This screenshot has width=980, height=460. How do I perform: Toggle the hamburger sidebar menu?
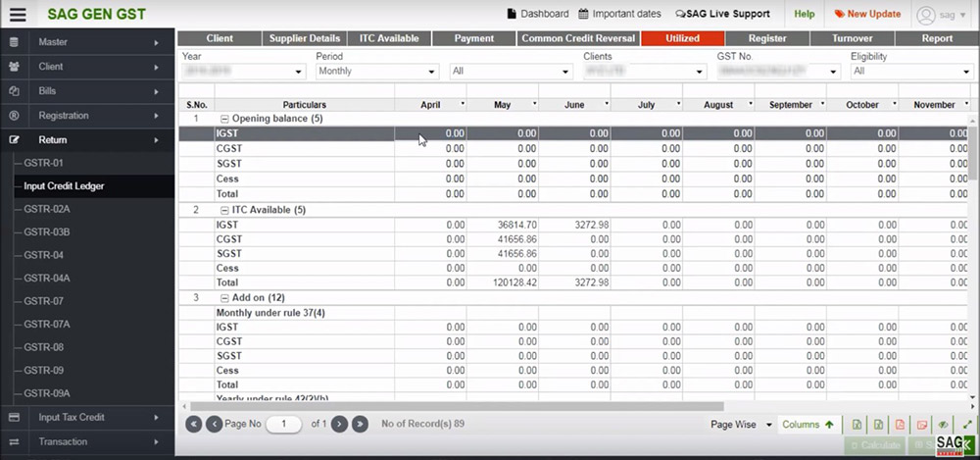[x=18, y=15]
